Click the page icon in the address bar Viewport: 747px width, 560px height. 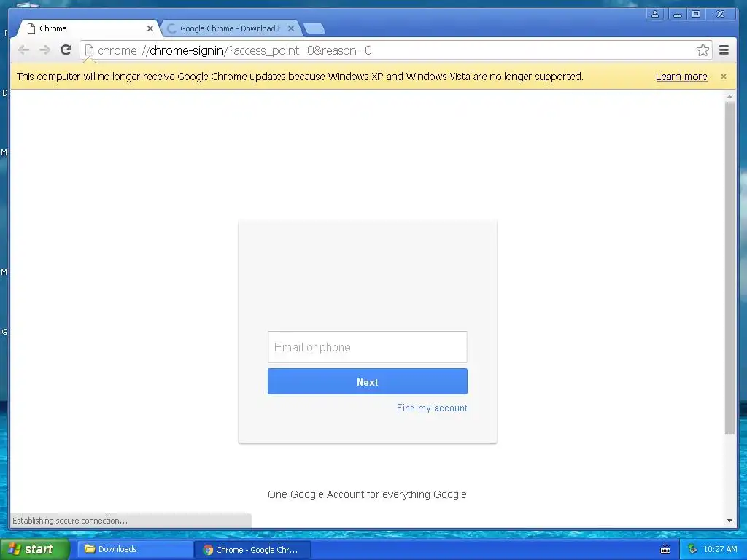pos(88,50)
